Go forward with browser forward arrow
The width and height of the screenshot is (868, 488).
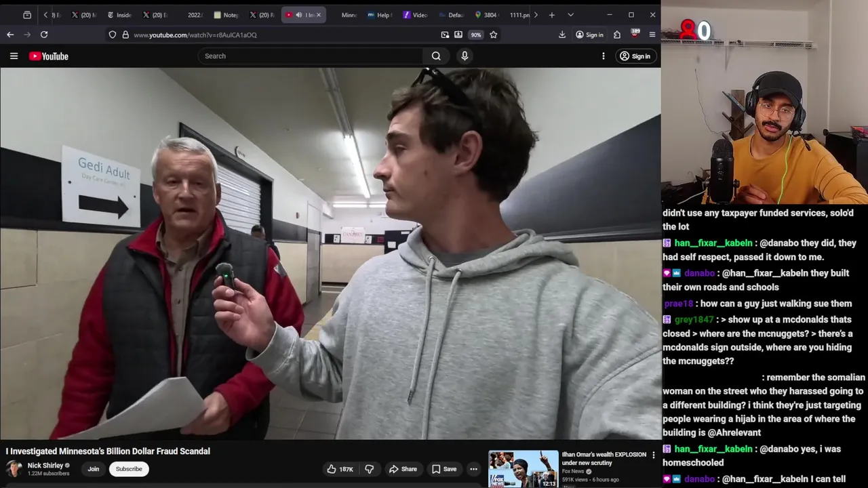pyautogui.click(x=27, y=35)
